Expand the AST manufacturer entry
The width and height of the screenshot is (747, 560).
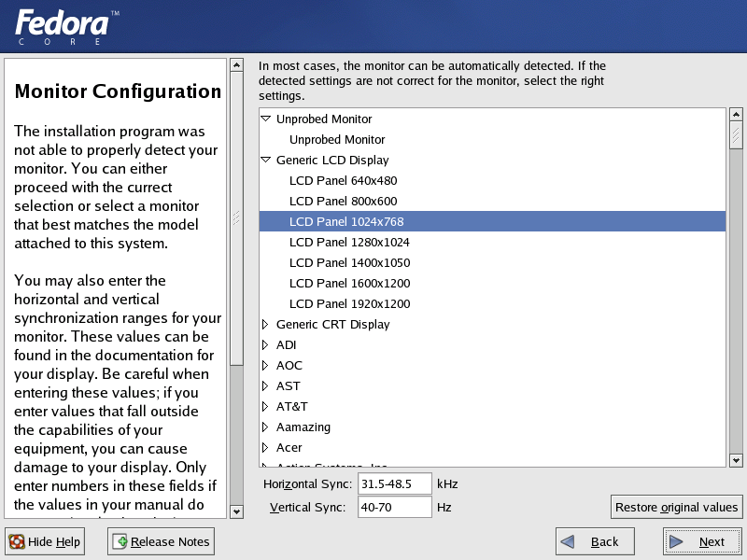click(265, 385)
